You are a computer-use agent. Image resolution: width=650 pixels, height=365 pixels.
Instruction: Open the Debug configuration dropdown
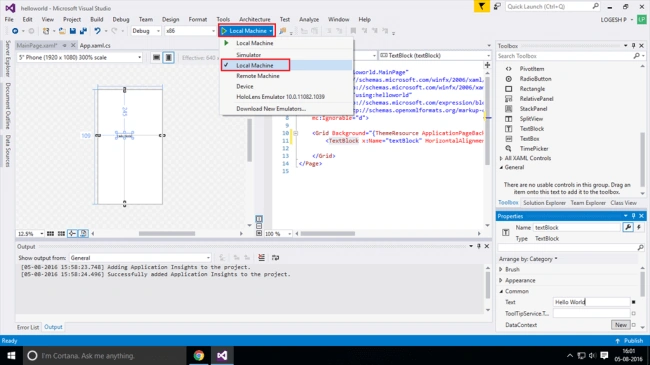pos(146,31)
